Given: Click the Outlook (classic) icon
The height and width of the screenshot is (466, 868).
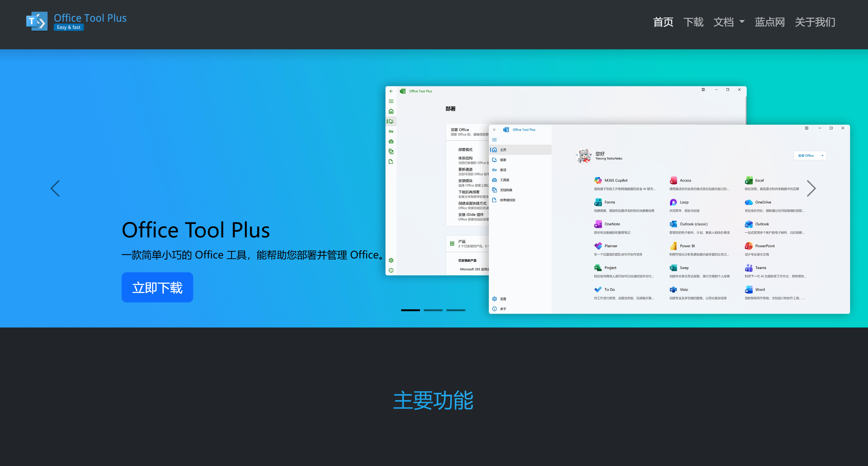Looking at the screenshot, I should pyautogui.click(x=673, y=224).
